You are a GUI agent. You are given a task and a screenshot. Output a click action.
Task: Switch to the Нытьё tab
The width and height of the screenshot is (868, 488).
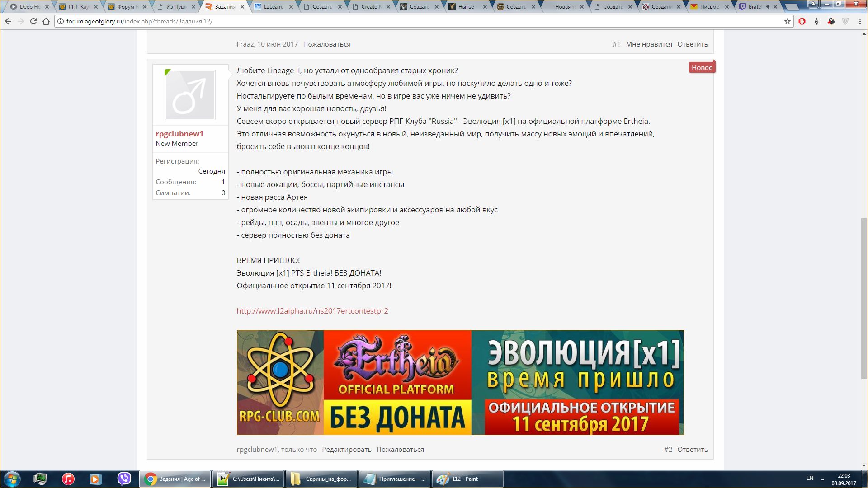pyautogui.click(x=467, y=7)
